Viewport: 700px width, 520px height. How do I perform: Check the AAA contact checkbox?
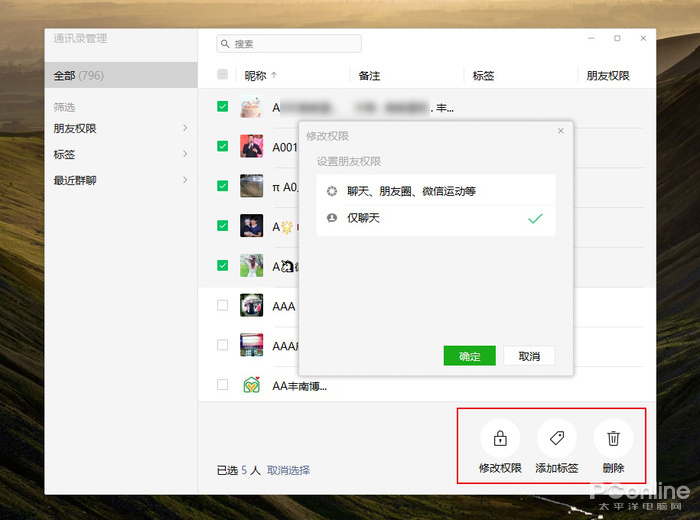[222, 305]
